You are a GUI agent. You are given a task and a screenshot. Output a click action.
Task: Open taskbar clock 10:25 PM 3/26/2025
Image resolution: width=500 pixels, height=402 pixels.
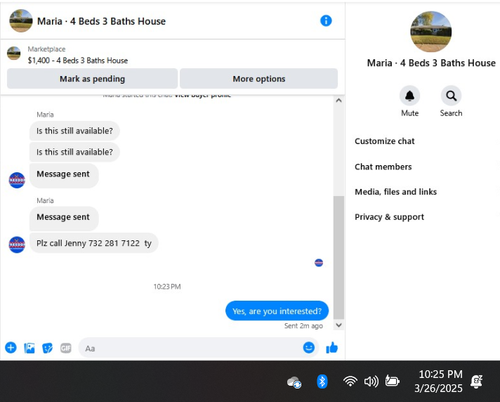439,381
